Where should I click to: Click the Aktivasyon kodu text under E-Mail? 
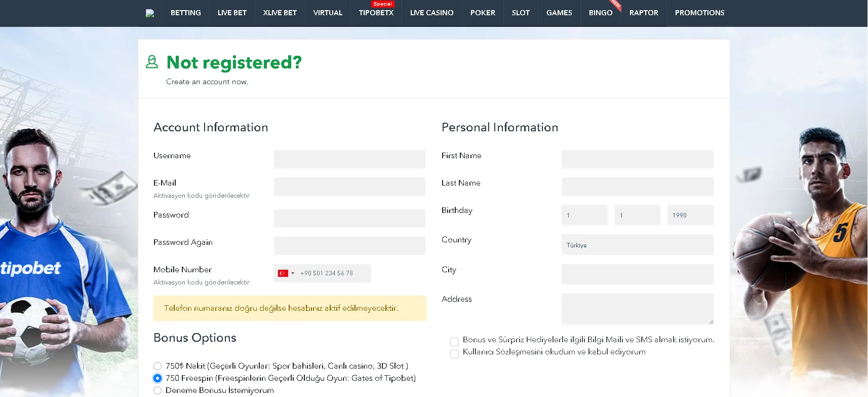(202, 196)
